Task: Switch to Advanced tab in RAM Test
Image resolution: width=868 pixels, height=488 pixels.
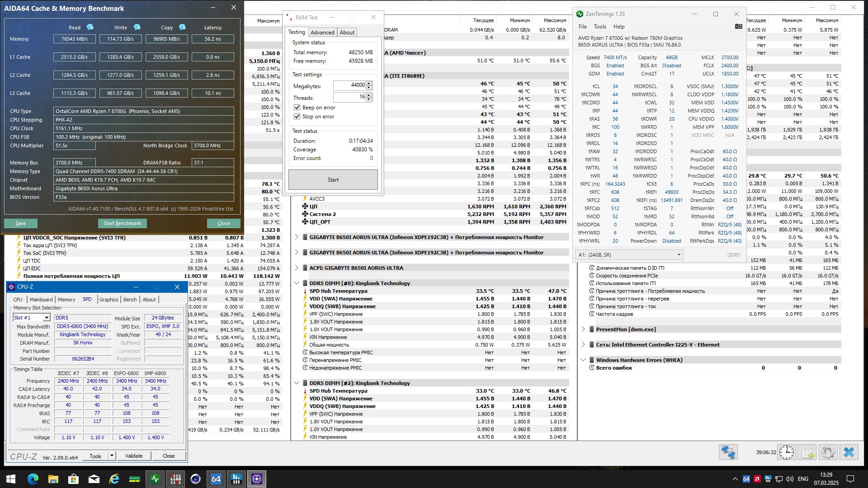Action: tap(322, 33)
